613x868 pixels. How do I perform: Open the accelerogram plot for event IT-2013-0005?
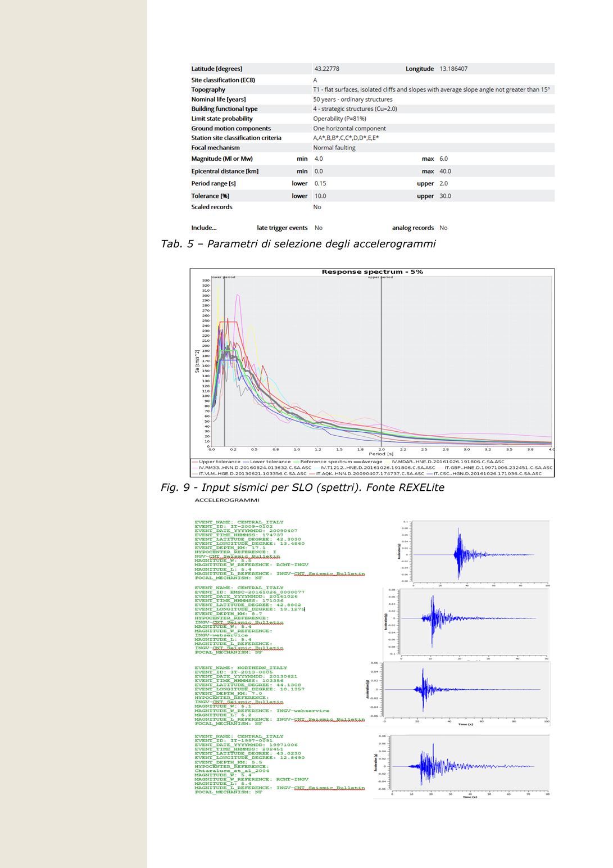458,693
